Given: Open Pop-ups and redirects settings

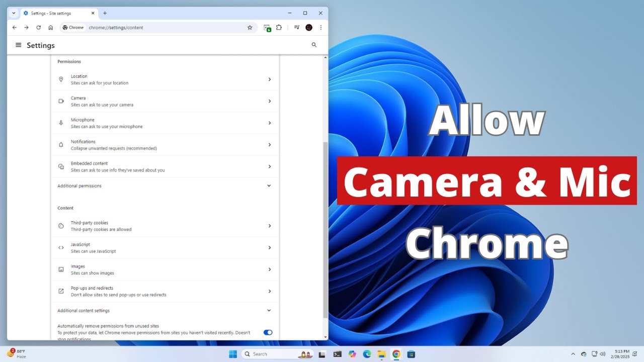Looking at the screenshot, I should click(x=165, y=291).
